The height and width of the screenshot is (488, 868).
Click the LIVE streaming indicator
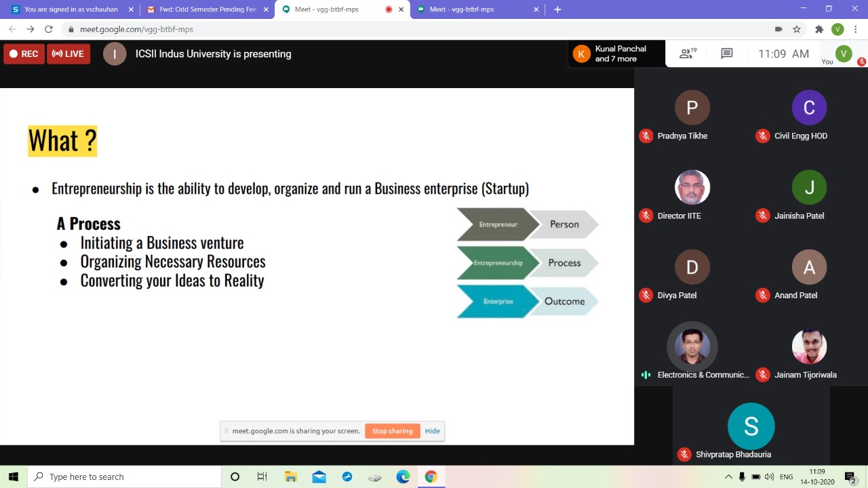pos(68,54)
